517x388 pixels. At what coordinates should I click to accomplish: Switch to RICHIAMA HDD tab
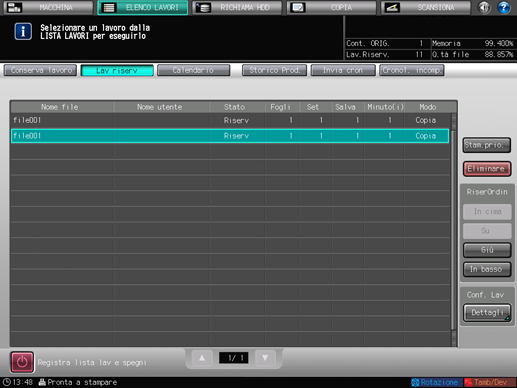click(237, 7)
